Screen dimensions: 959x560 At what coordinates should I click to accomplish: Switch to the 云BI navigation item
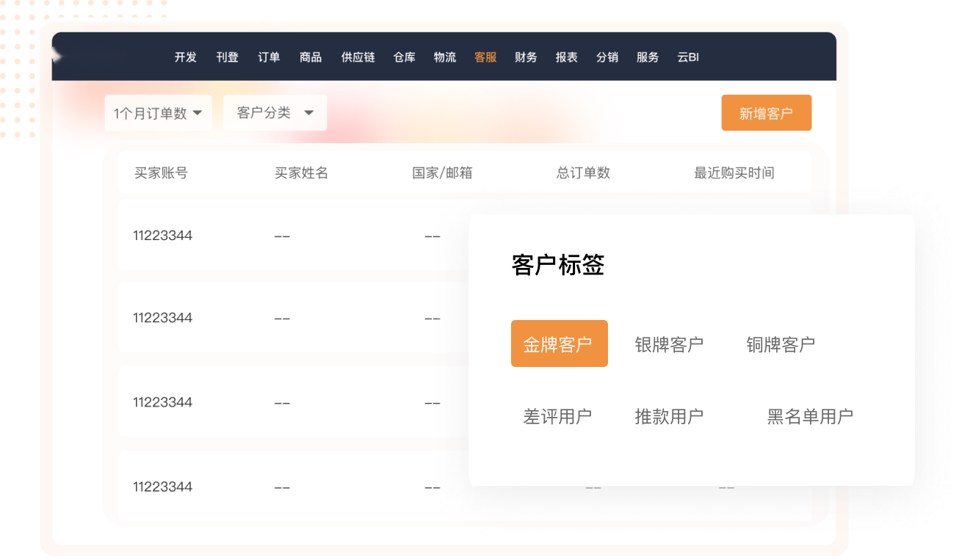[687, 57]
